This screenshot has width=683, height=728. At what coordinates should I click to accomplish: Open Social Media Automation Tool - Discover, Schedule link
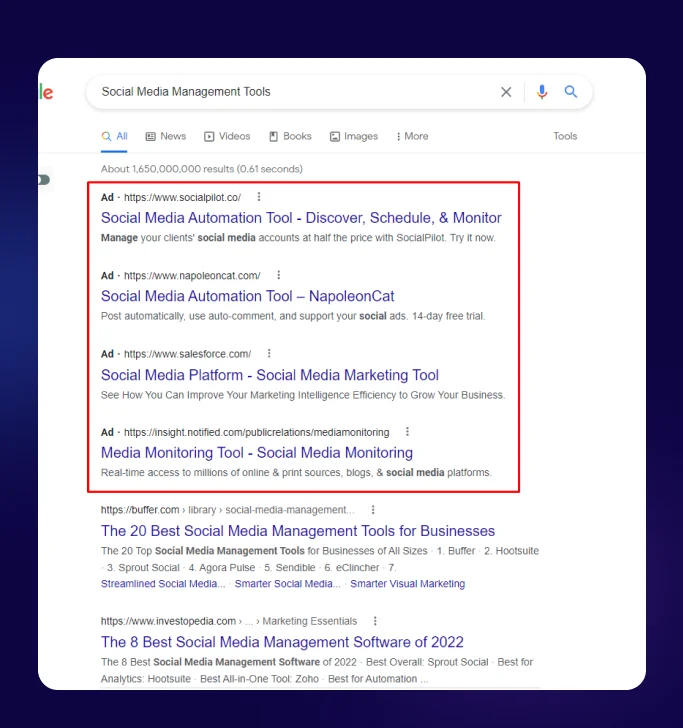click(301, 218)
